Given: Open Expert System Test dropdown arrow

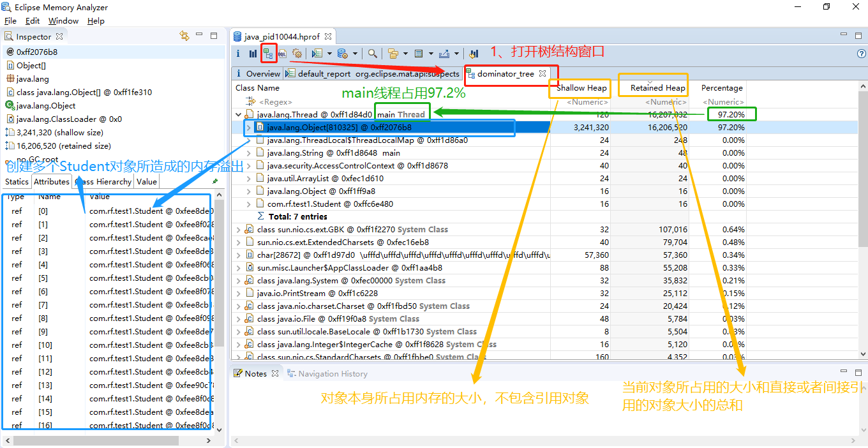Looking at the screenshot, I should pyautogui.click(x=329, y=54).
